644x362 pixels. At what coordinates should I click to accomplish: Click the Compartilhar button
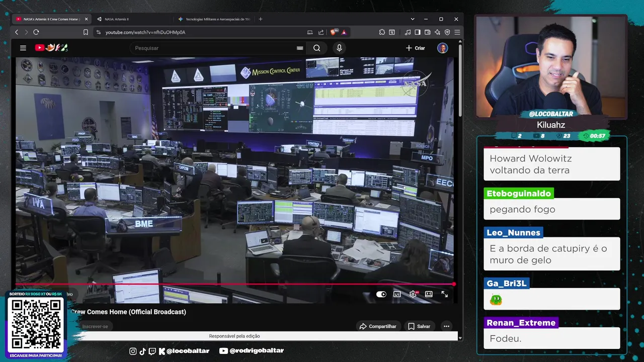coord(378,326)
